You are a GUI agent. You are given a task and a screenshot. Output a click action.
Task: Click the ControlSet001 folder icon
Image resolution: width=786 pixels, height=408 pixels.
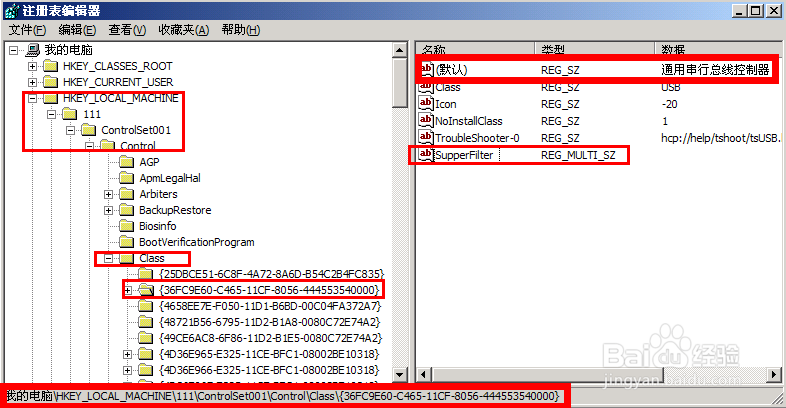tap(88, 130)
